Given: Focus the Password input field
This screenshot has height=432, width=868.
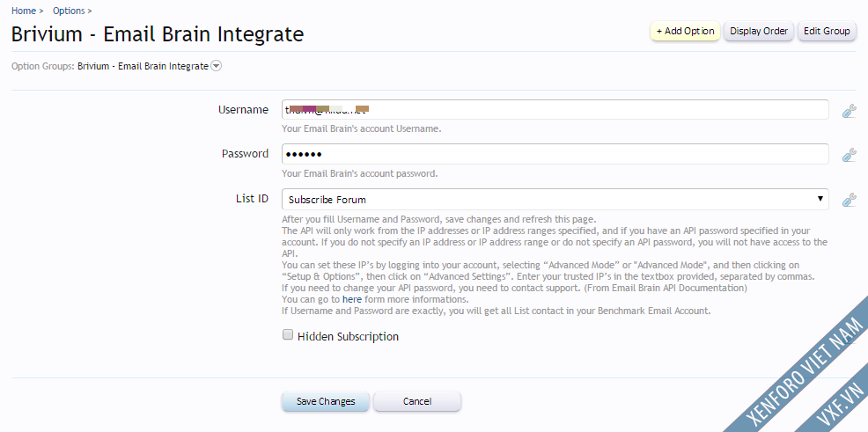Looking at the screenshot, I should [x=555, y=154].
